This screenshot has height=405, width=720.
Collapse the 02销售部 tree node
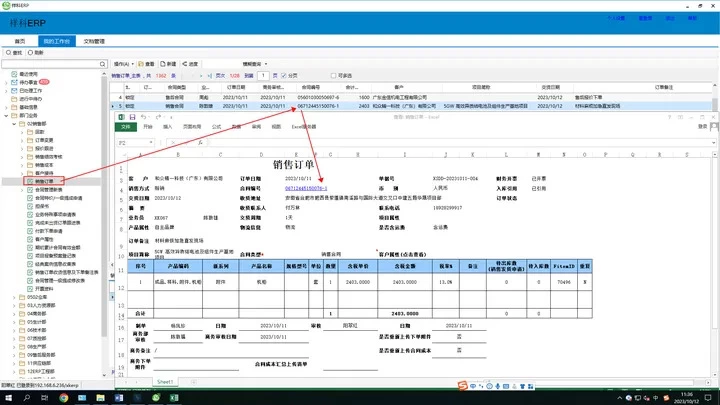(x=15, y=124)
